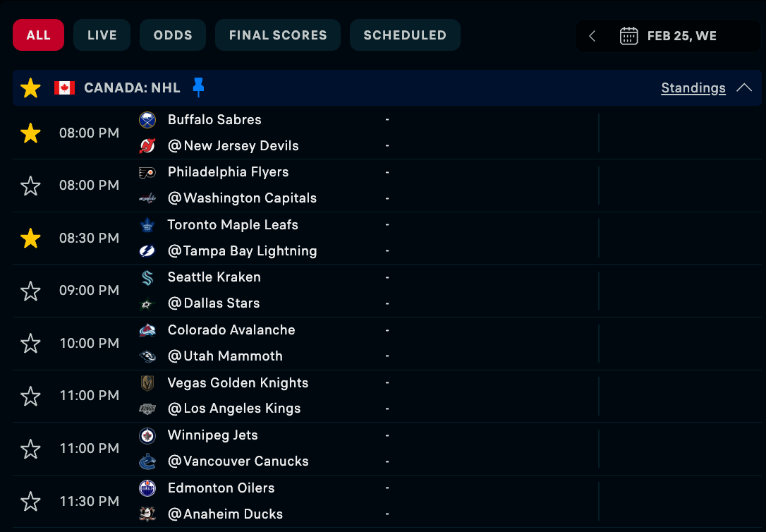
Task: Click the Los Angeles Kings logo
Action: [x=147, y=409]
